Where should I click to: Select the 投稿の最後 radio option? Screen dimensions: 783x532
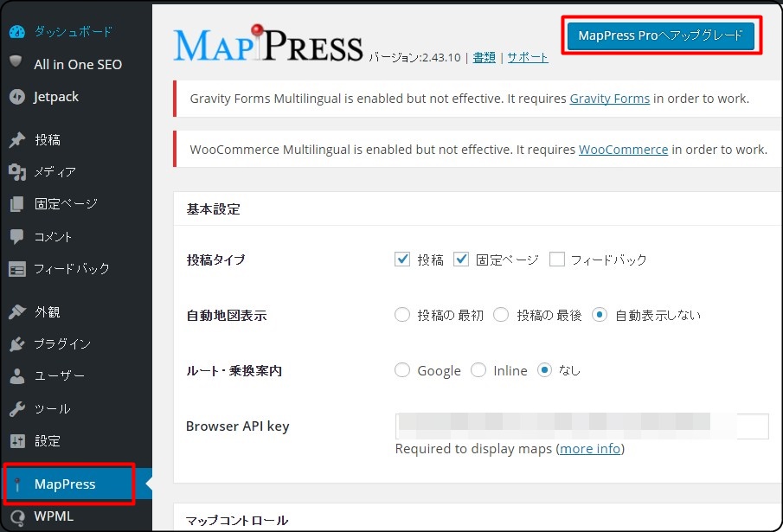coord(501,315)
